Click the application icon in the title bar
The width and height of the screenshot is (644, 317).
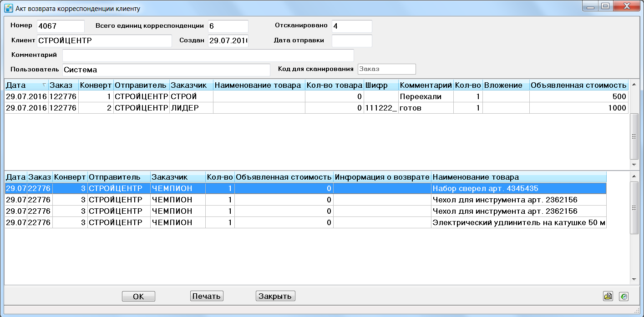tap(8, 8)
